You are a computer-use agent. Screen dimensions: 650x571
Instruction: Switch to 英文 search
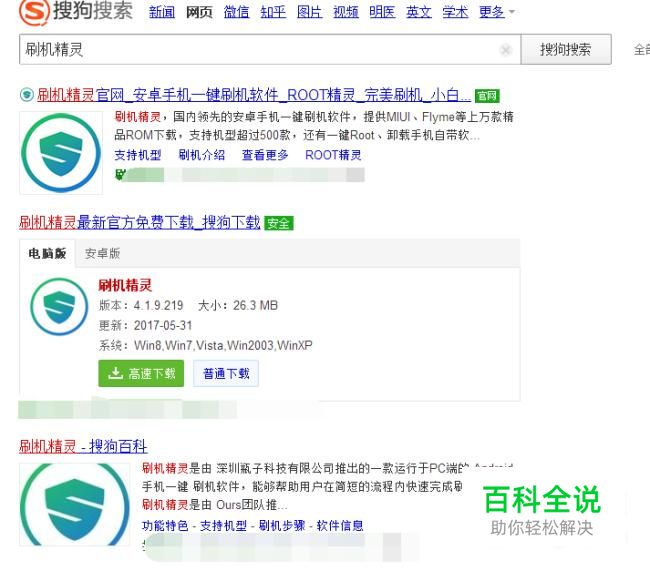pos(419,12)
